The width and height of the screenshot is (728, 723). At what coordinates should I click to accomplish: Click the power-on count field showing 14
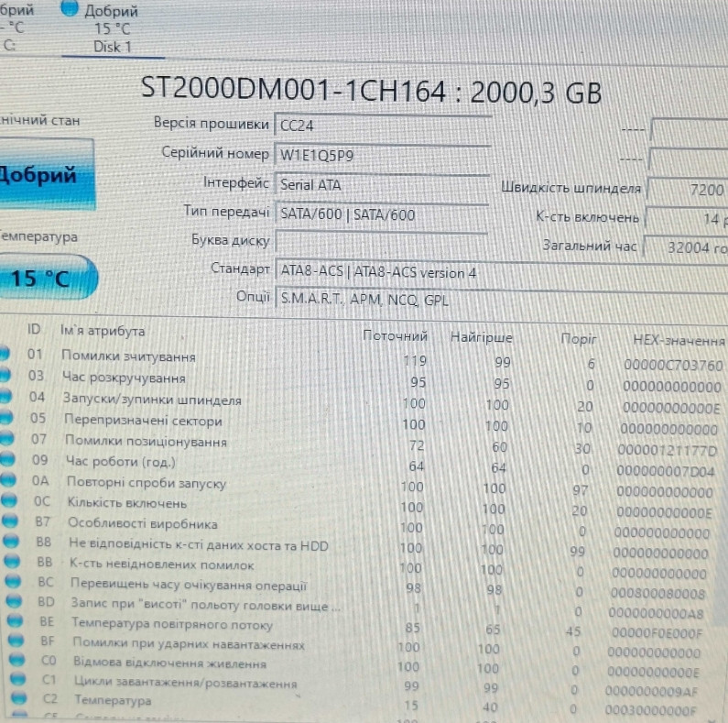point(686,218)
